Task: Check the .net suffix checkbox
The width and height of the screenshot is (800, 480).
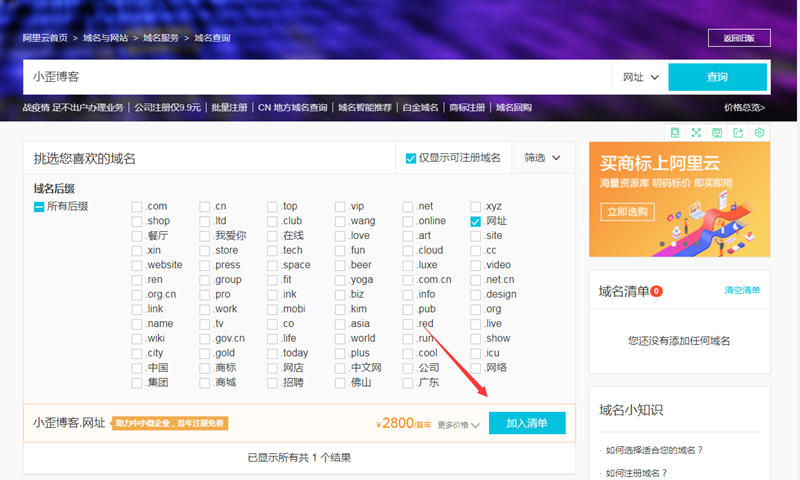Action: pos(408,207)
